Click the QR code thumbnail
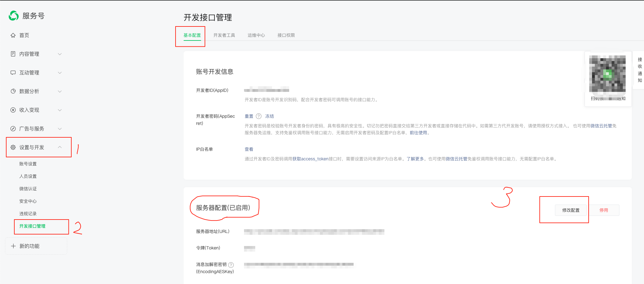 (x=607, y=74)
